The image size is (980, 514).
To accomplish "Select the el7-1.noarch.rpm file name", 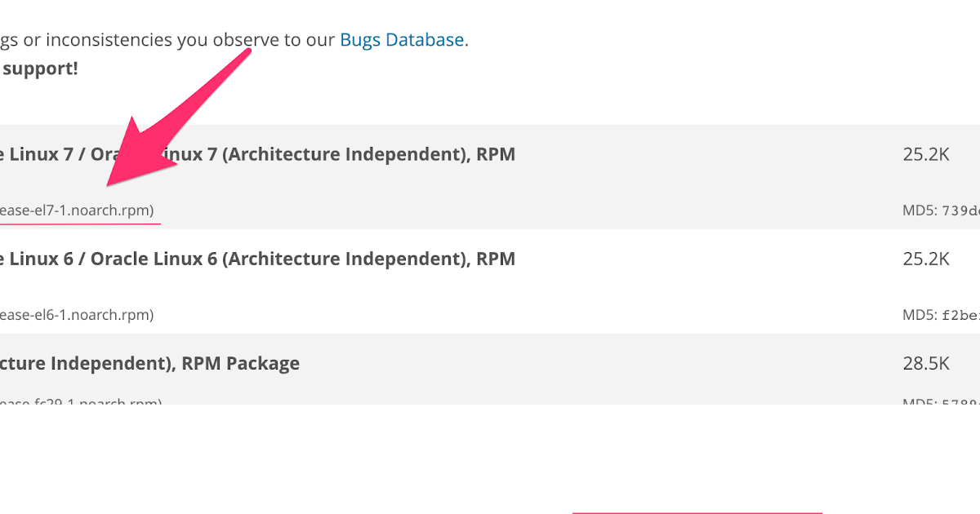I will (77, 210).
